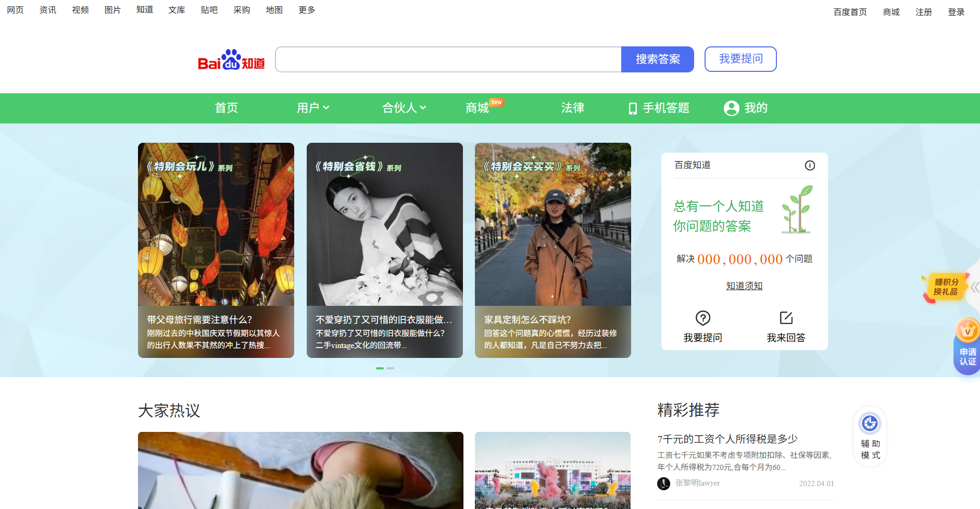Collapse the side widget with double-chevron arrow

click(x=975, y=287)
